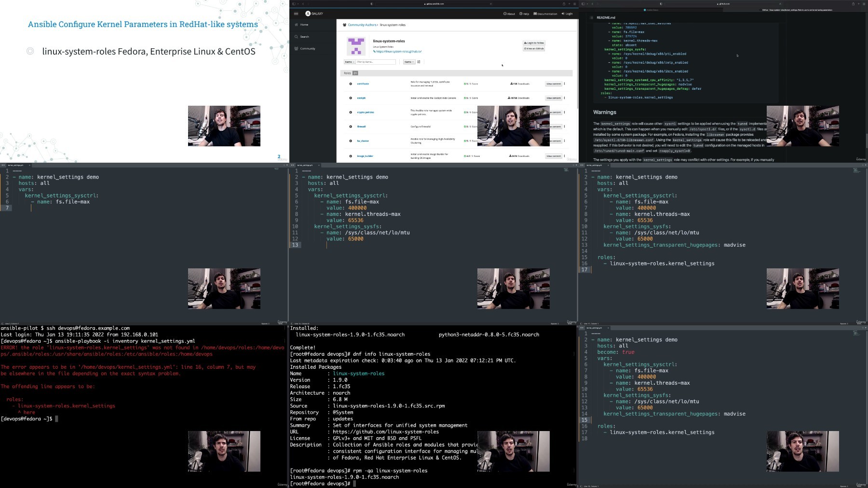Add a new tab in the GitHub browser window
This screenshot has width=868, height=488.
[x=858, y=4]
